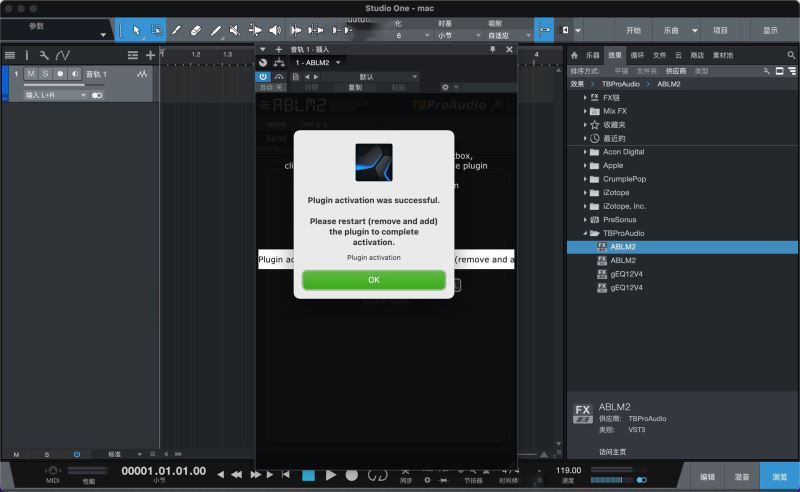Select the Eraser tool
800x492 pixels.
[195, 31]
